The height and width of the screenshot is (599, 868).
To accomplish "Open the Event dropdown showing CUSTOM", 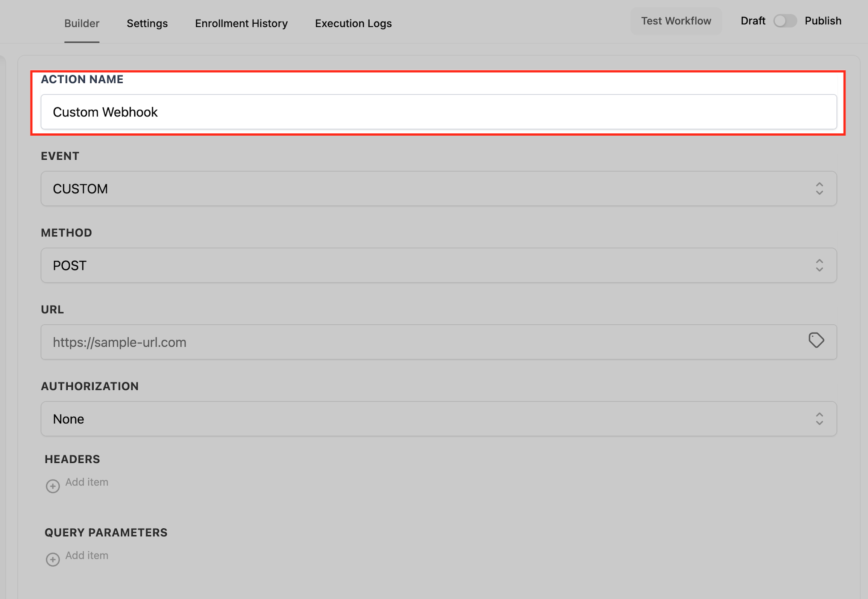I will tap(439, 189).
